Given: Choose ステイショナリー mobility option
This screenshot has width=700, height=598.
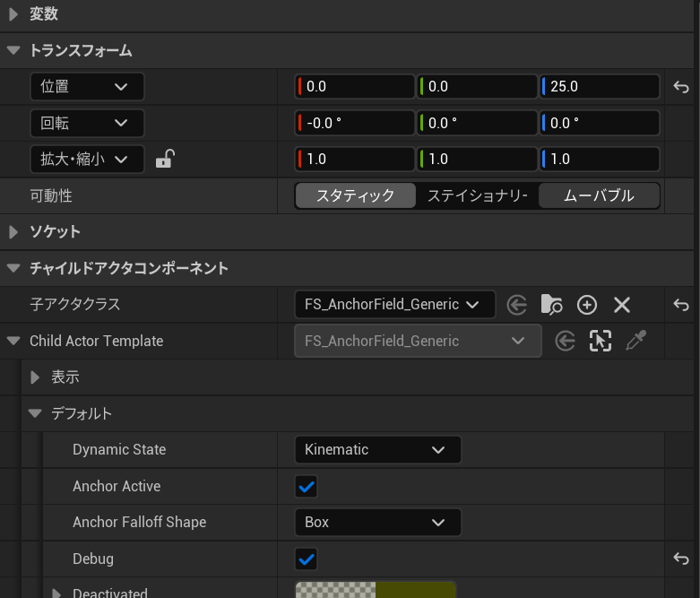Looking at the screenshot, I should (x=477, y=195).
